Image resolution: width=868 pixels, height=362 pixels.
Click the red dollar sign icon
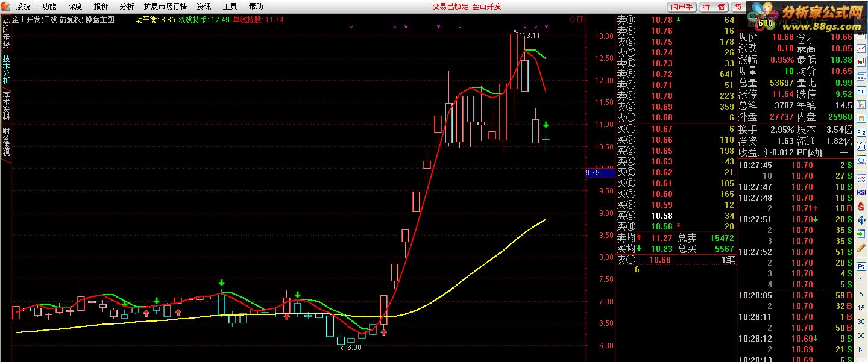[x=861, y=206]
